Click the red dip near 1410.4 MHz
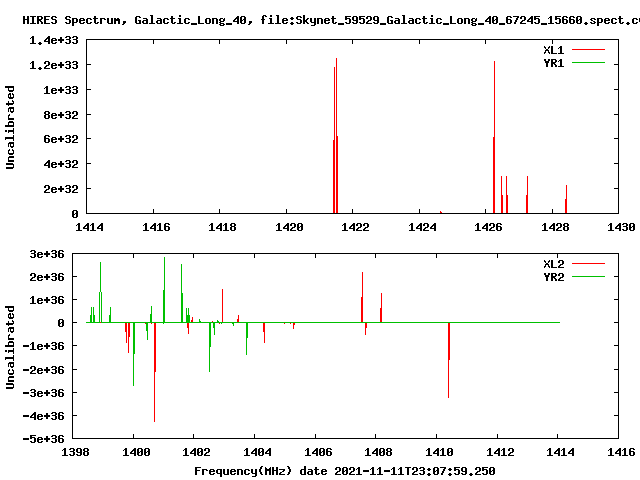 pyautogui.click(x=449, y=360)
